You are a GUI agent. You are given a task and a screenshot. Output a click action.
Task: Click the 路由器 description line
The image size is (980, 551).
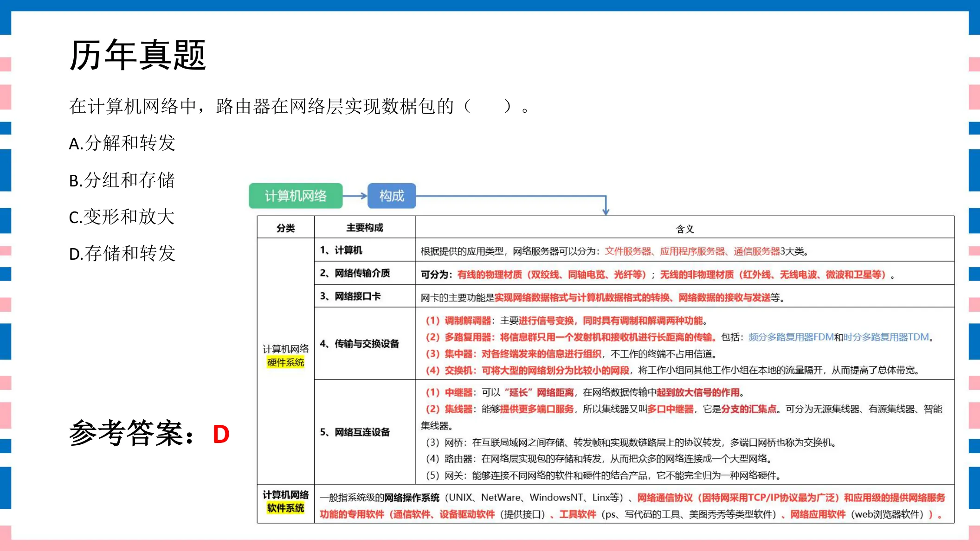coord(599,459)
